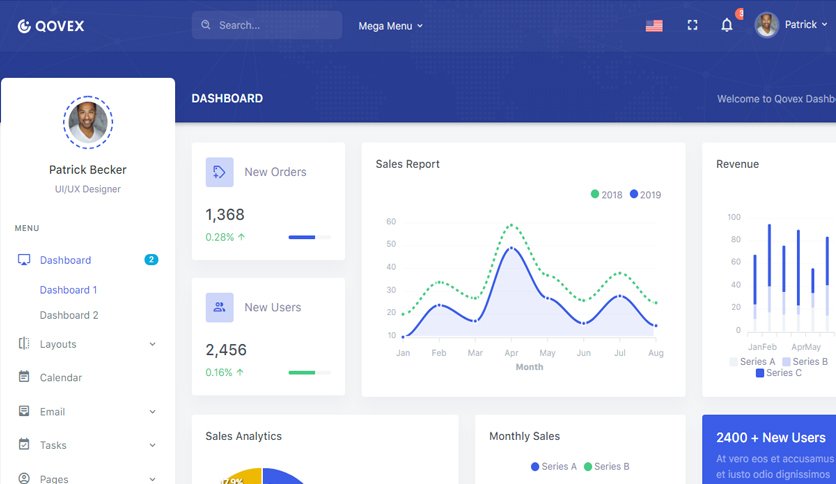Open the US flag language selector
This screenshot has width=836, height=484.
(654, 26)
